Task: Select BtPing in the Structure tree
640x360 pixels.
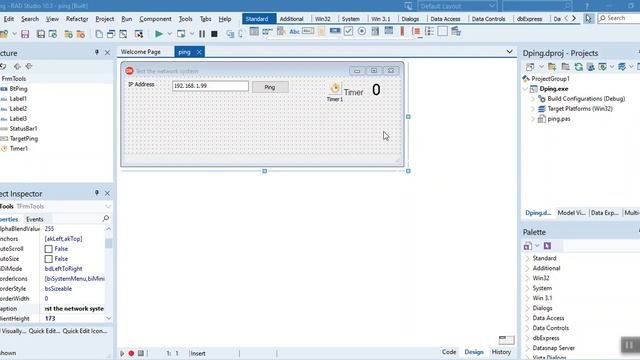Action: pyautogui.click(x=18, y=89)
